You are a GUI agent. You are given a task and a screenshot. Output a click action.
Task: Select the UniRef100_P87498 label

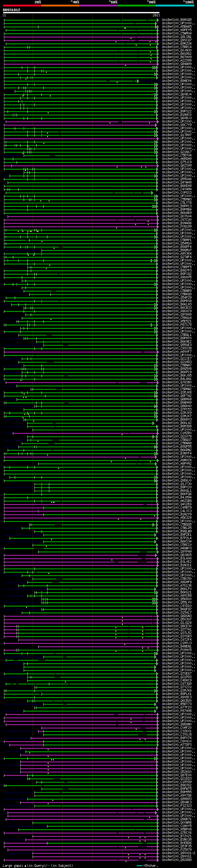click(x=177, y=711)
